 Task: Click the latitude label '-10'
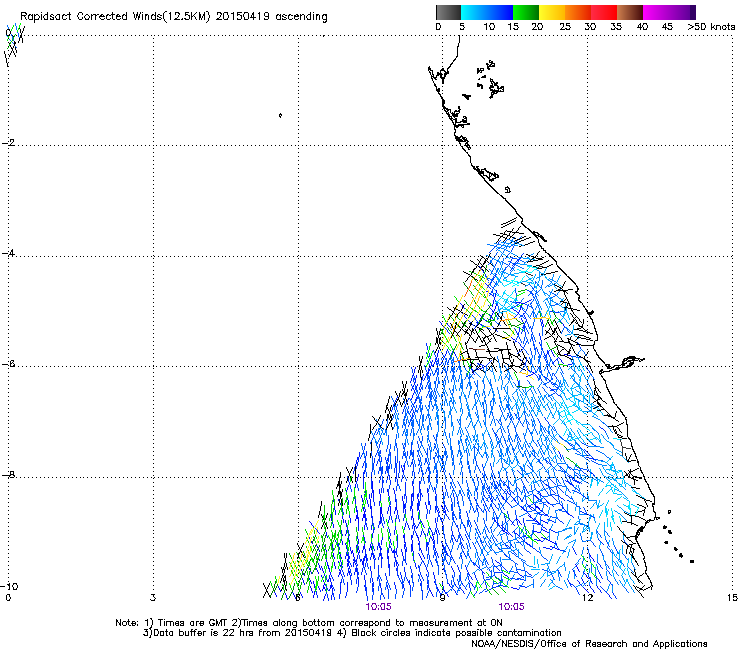coord(9,586)
